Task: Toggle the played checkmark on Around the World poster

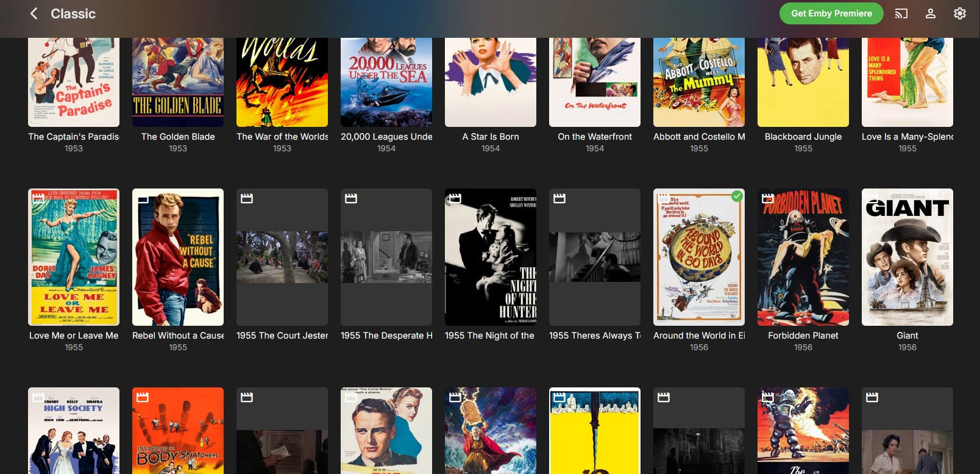Action: [x=737, y=196]
